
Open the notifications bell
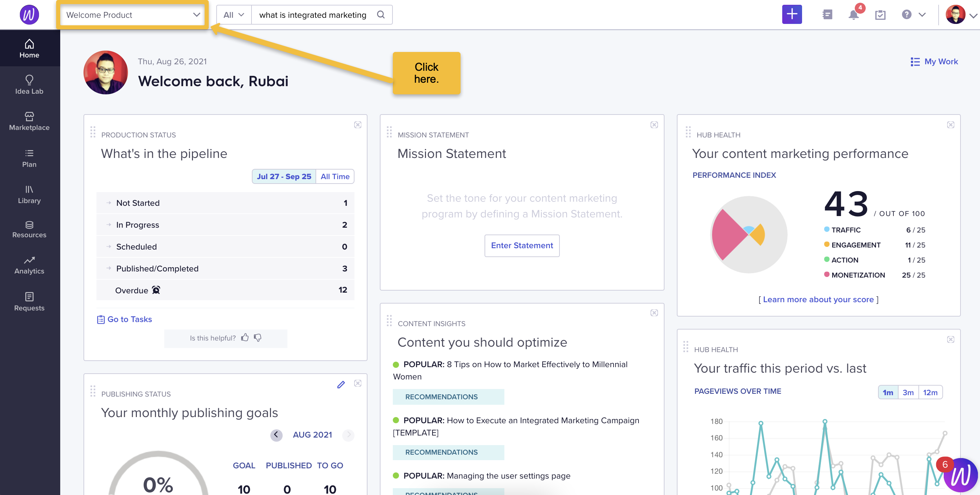point(853,15)
